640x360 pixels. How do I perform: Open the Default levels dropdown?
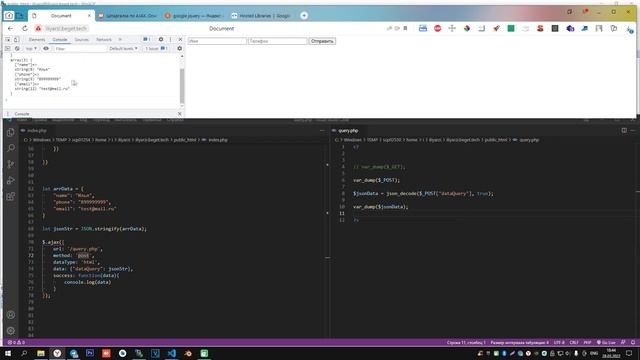(x=123, y=49)
